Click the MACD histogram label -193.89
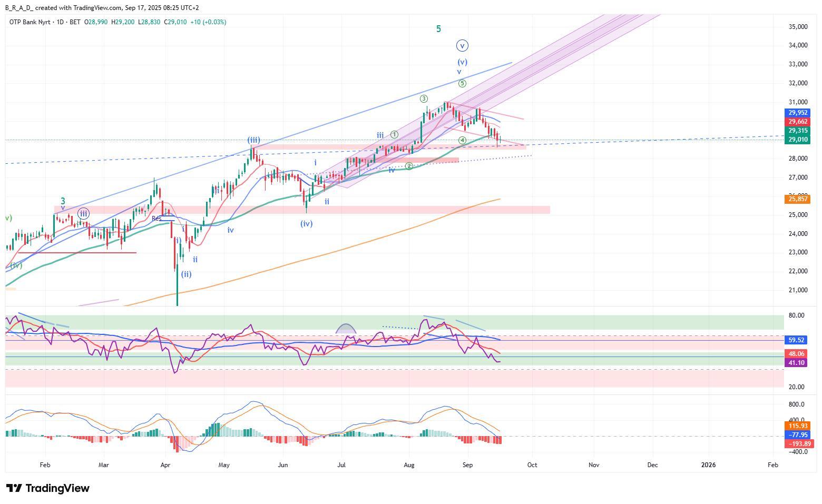This screenshot has height=504, width=822. pos(799,444)
